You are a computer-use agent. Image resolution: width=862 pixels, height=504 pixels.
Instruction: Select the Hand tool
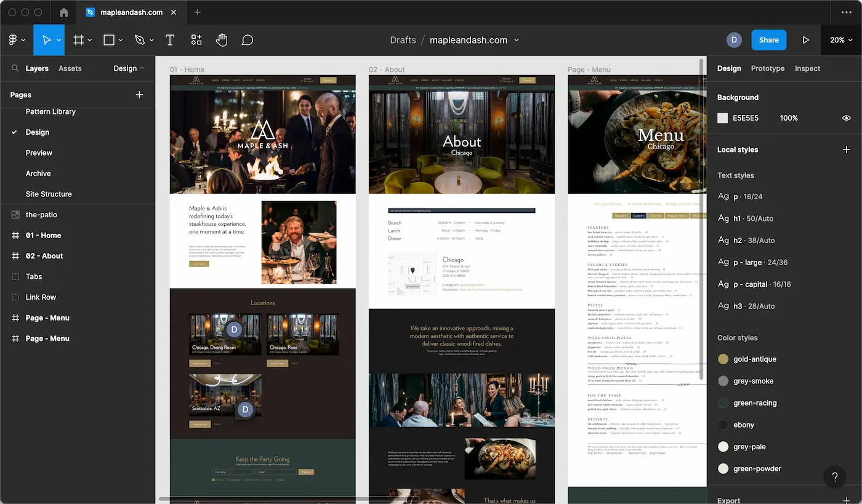(222, 40)
